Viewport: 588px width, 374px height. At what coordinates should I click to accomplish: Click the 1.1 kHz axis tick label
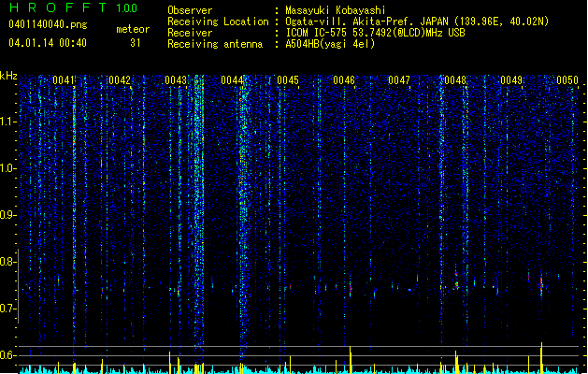(x=7, y=122)
